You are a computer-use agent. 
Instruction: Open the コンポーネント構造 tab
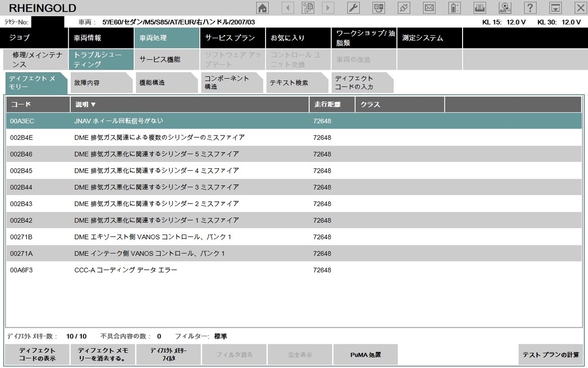point(232,83)
